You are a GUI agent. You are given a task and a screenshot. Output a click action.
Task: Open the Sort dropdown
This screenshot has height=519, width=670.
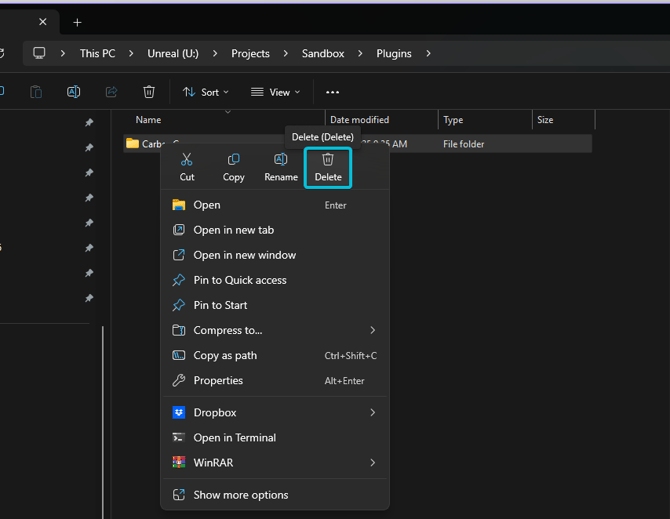(x=206, y=92)
